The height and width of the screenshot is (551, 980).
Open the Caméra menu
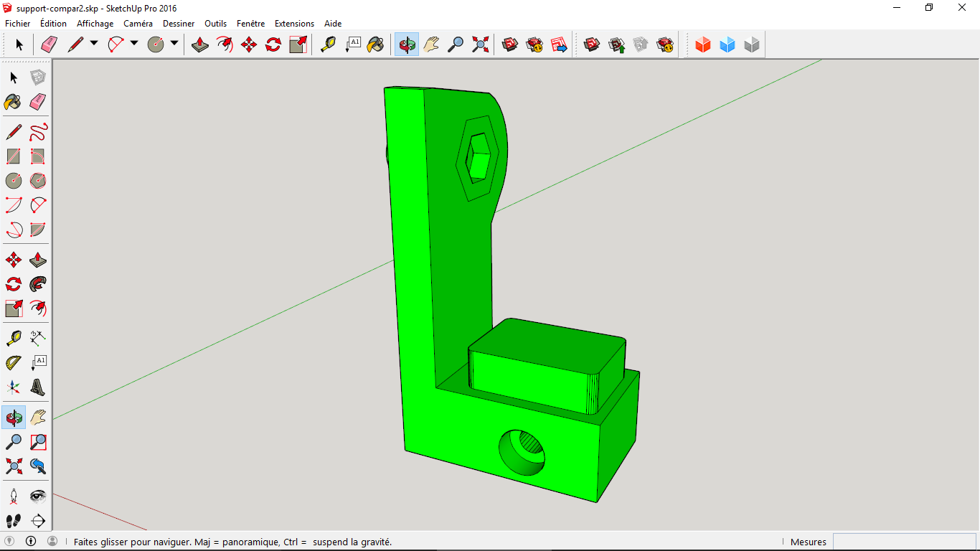point(138,24)
